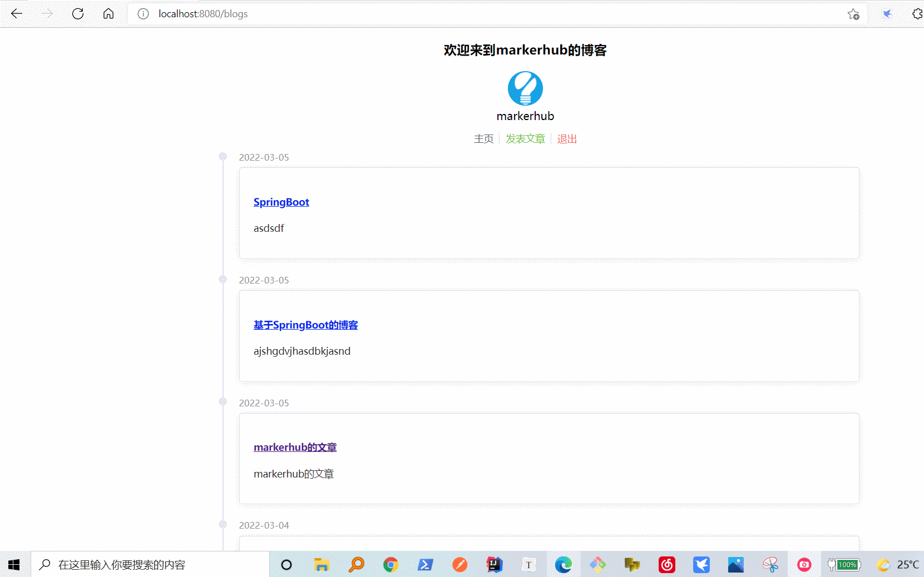
Task: Click the 欢迎来到markerhub的博客 heading
Action: coord(525,50)
